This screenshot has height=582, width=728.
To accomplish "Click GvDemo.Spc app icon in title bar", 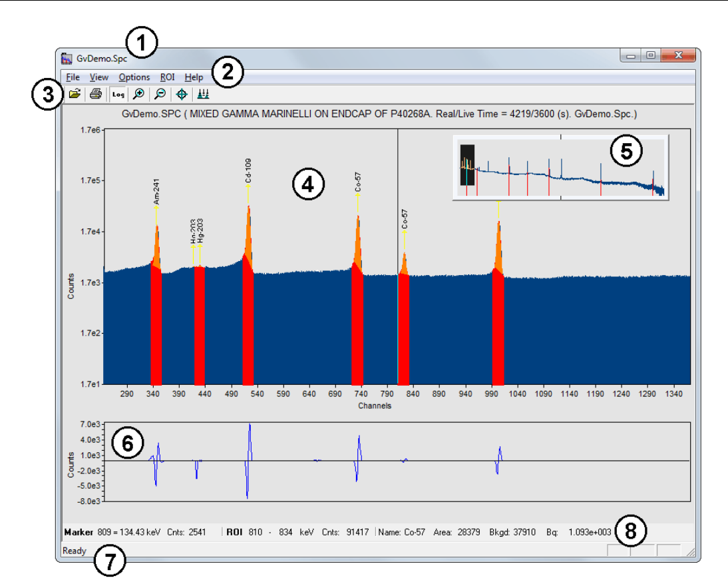I will [x=67, y=59].
